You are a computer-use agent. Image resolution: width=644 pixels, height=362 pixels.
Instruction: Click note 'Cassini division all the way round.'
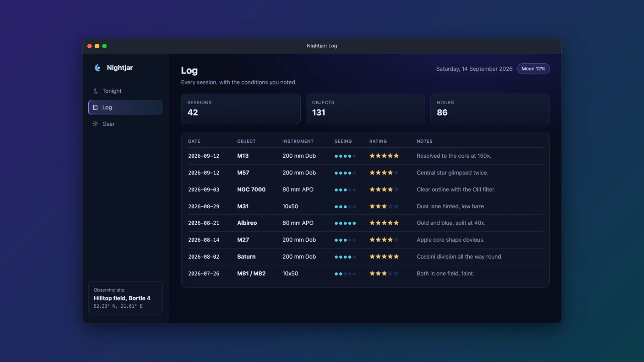tap(460, 257)
